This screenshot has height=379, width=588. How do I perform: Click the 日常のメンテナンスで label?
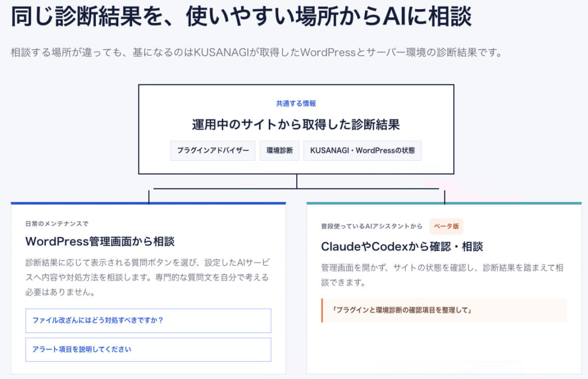click(x=57, y=224)
